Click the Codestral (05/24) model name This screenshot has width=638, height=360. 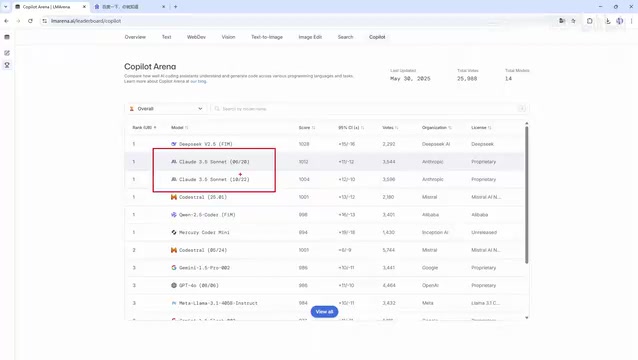click(203, 250)
